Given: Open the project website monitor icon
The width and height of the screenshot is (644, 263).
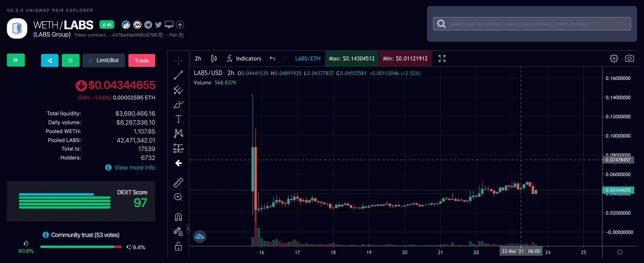Looking at the screenshot, I should (169, 25).
